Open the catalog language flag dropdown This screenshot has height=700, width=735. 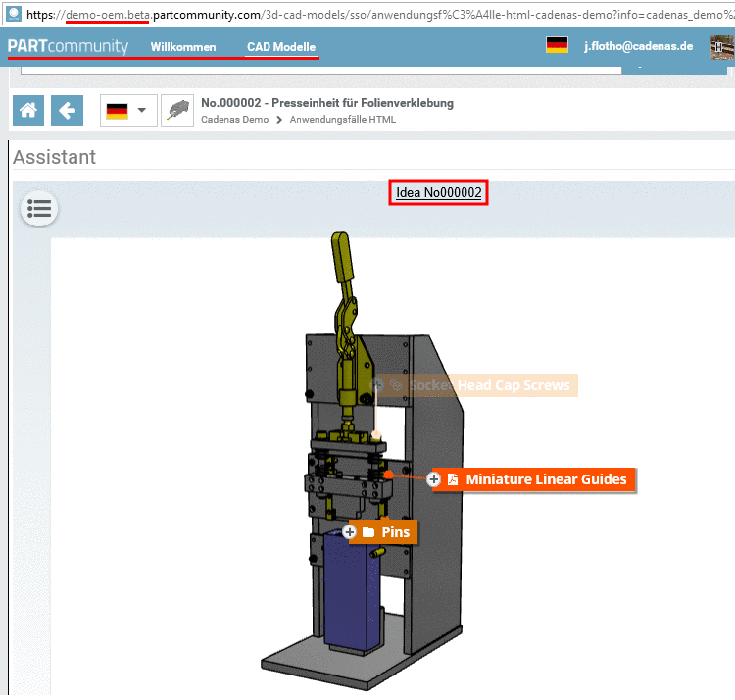[128, 111]
